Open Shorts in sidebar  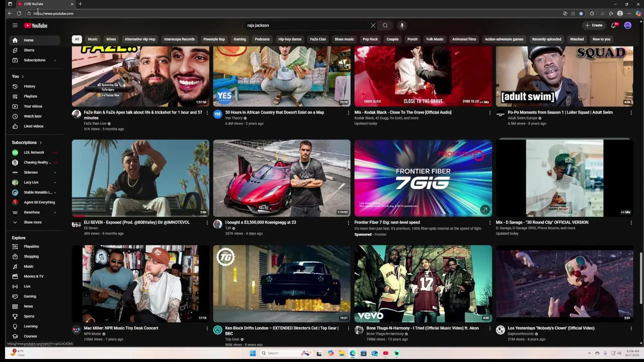[34, 50]
